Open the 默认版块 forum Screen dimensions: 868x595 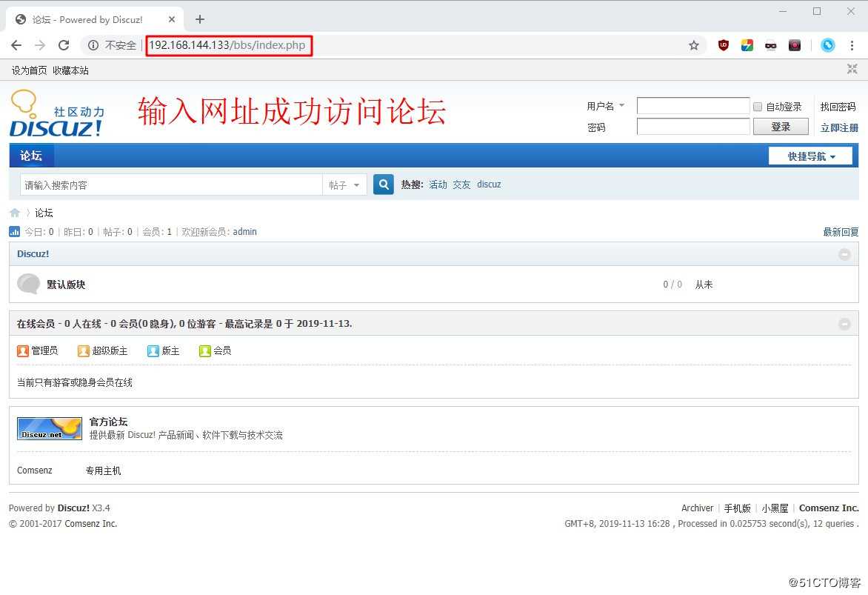coord(66,285)
